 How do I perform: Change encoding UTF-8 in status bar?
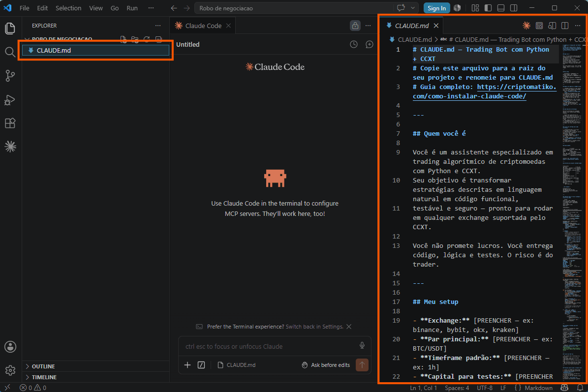(x=485, y=388)
